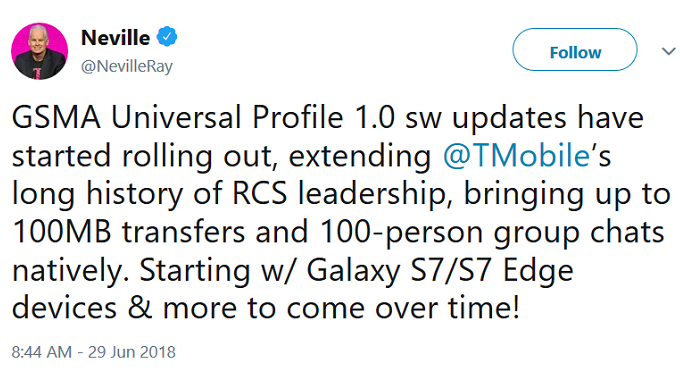Click the Galaxy S7/S7 Edge text
Viewport: 680px width, 383px height.
point(440,272)
